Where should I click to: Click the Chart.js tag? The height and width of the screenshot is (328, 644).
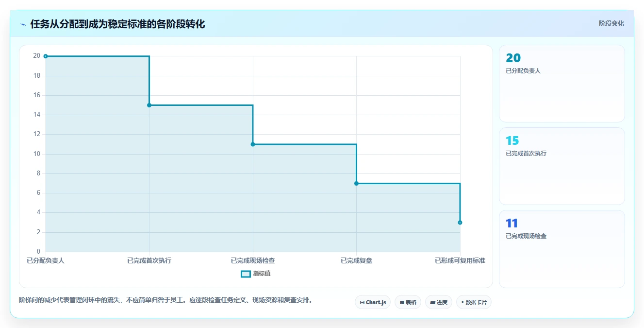tap(373, 302)
